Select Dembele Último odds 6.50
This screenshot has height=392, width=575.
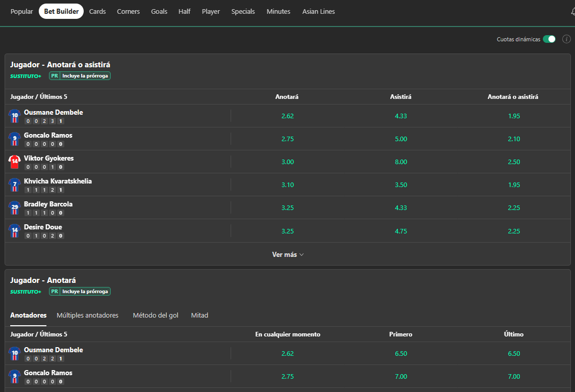(x=514, y=354)
